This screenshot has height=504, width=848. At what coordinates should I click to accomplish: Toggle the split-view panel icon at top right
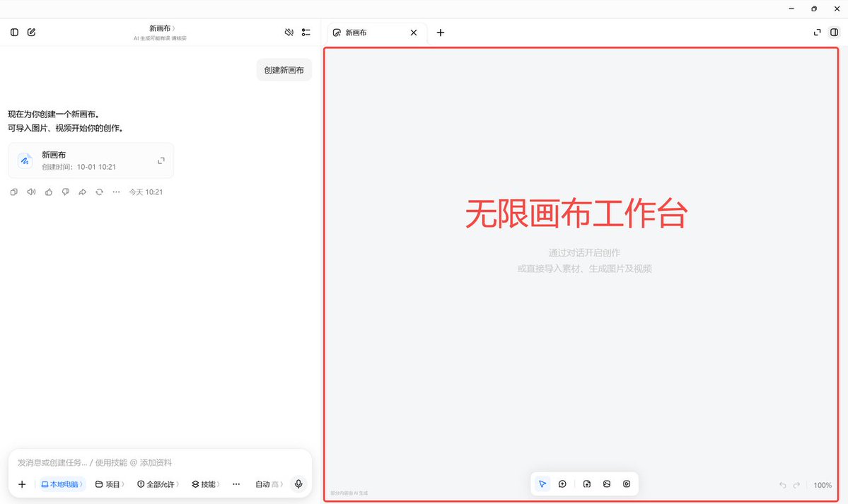835,33
